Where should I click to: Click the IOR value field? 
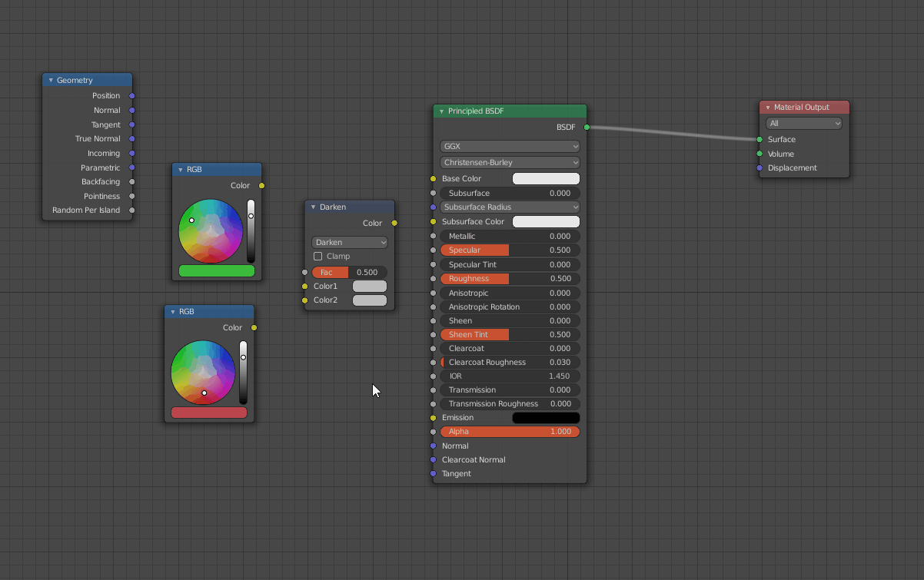(x=510, y=376)
